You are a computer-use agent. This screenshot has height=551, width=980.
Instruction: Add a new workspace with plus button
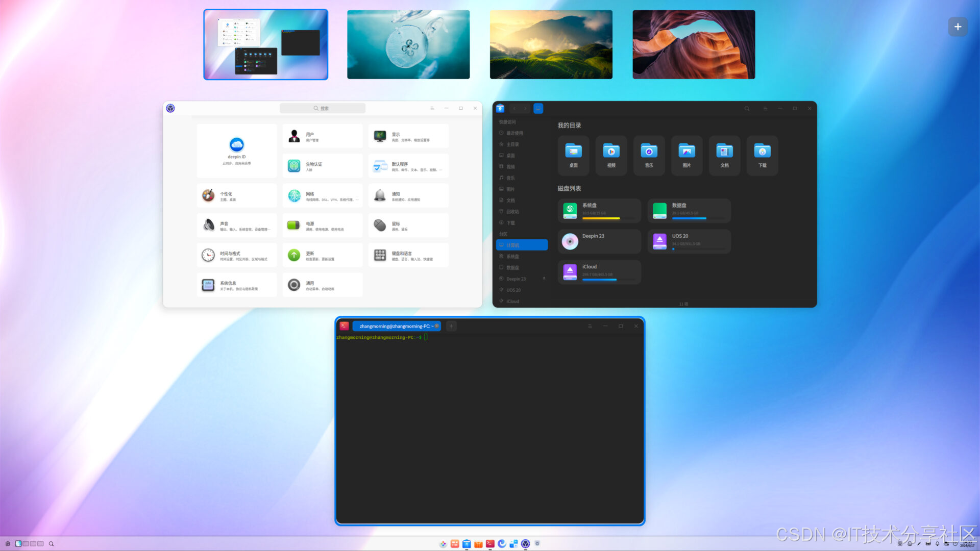click(x=958, y=27)
